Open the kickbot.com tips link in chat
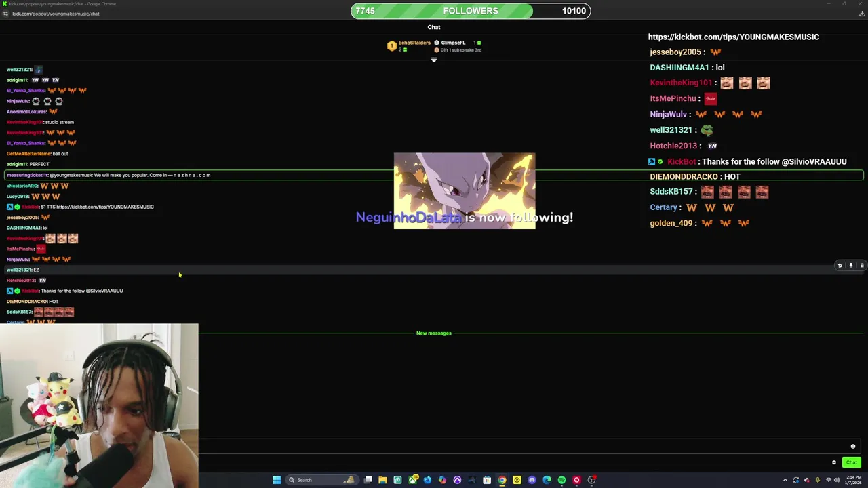 (x=105, y=207)
